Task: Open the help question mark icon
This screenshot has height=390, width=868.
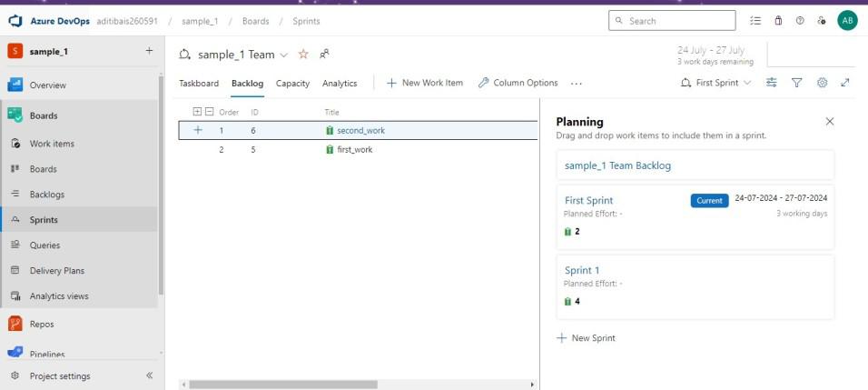Action: [x=800, y=20]
